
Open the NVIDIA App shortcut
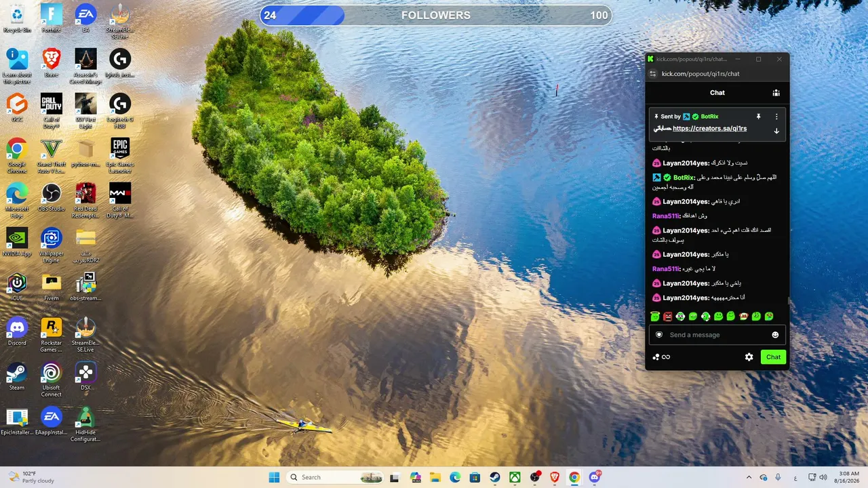click(17, 242)
